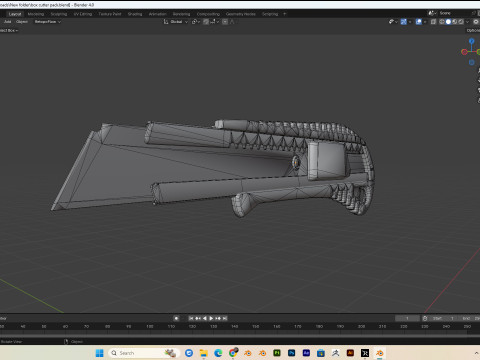This screenshot has height=360, width=480.
Task: Jump to the next keyframe
Action: [x=218, y=318]
